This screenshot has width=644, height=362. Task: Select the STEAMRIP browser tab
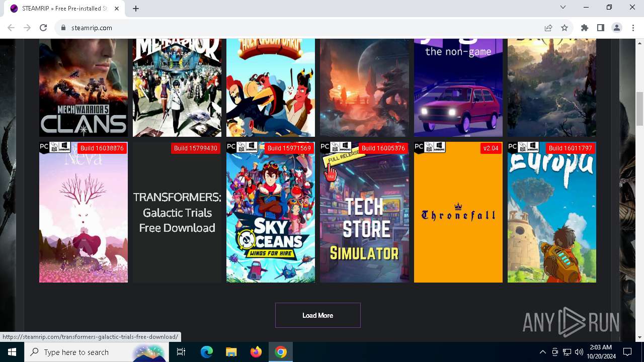coord(64,9)
